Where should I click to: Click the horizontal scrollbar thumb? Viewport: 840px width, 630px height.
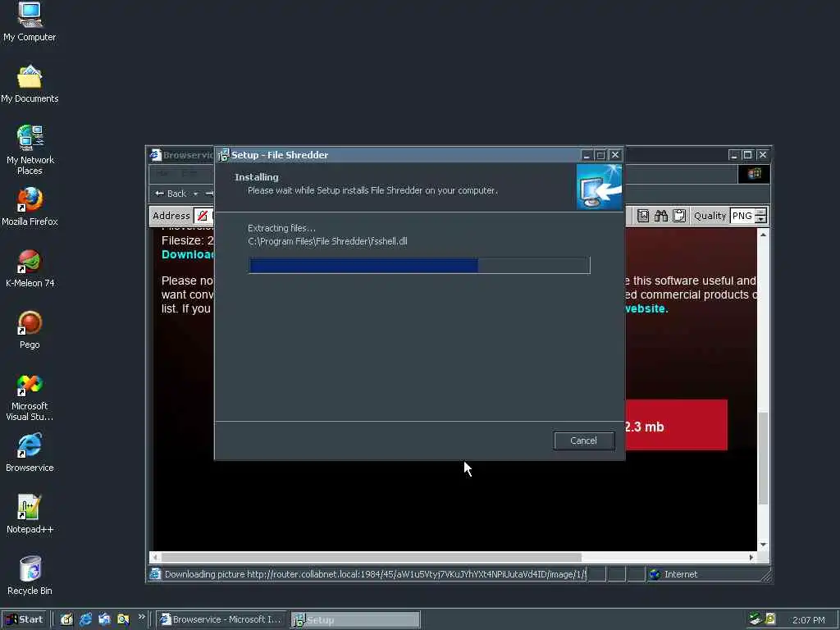click(372, 557)
